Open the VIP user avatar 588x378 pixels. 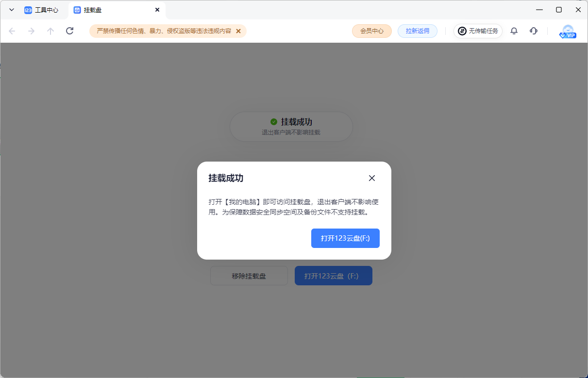tap(567, 32)
